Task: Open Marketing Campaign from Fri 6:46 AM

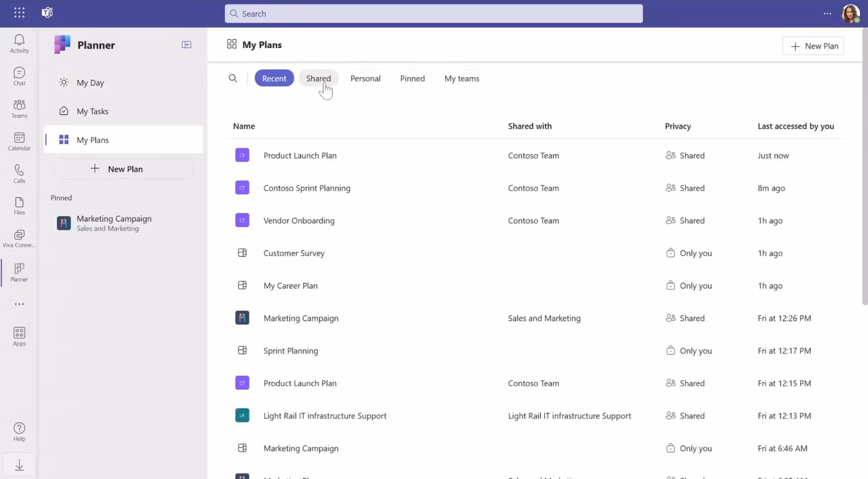Action: (301, 448)
